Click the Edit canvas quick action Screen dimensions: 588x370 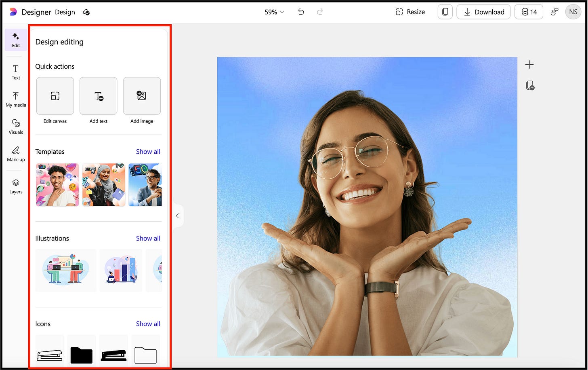[55, 96]
